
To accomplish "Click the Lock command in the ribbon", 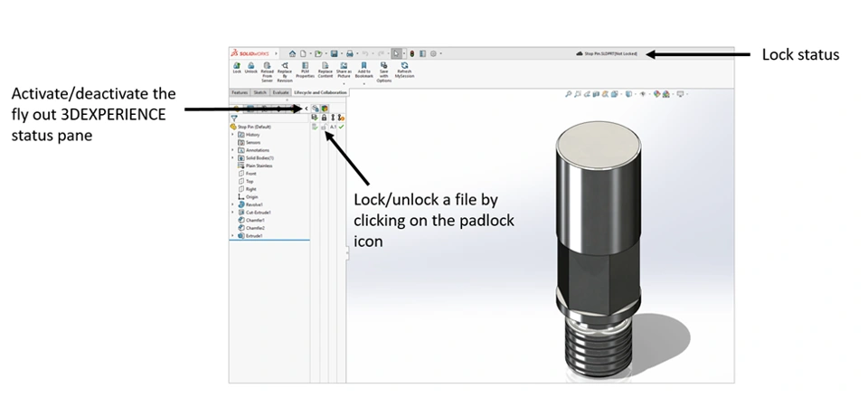I will [237, 68].
